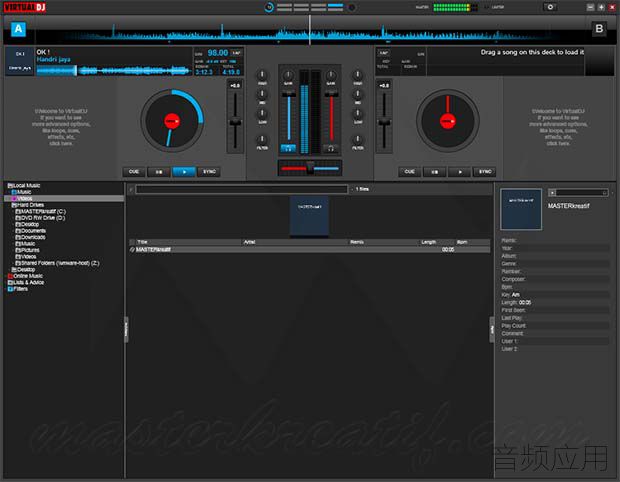Click the left deck HIGH EQ knob

[x=262, y=75]
